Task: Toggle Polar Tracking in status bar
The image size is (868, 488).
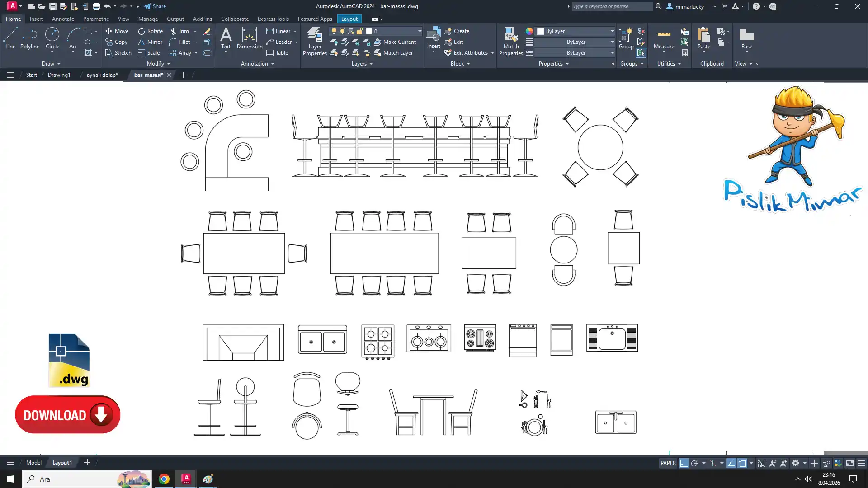Action: (695, 463)
